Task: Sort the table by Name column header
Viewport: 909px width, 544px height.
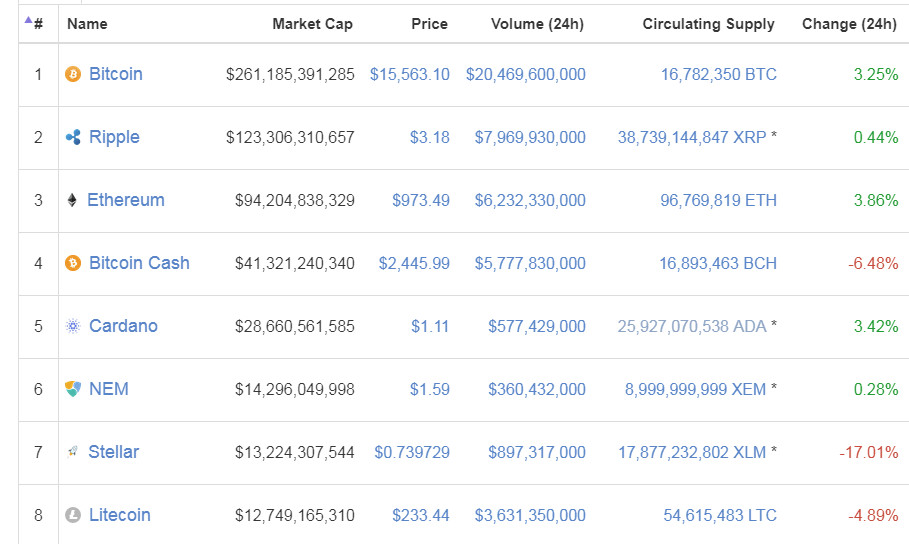Action: tap(87, 24)
